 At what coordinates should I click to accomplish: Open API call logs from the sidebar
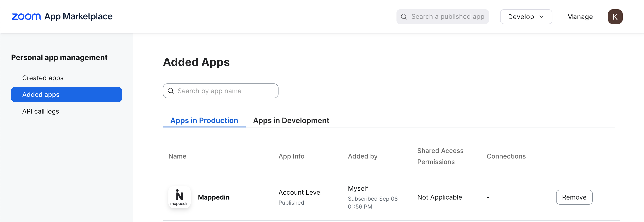click(x=40, y=111)
